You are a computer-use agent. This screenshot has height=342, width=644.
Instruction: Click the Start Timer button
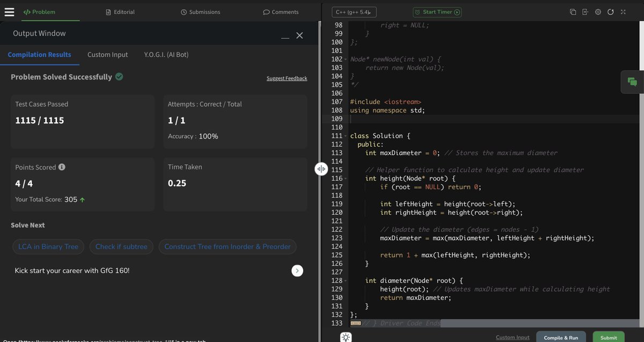coord(437,12)
